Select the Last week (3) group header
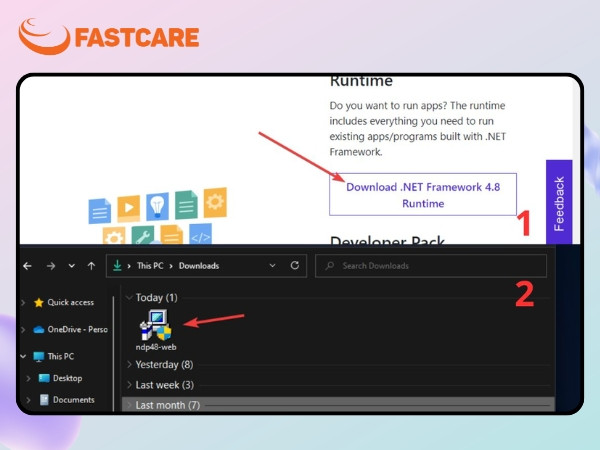600x450 pixels. click(165, 385)
